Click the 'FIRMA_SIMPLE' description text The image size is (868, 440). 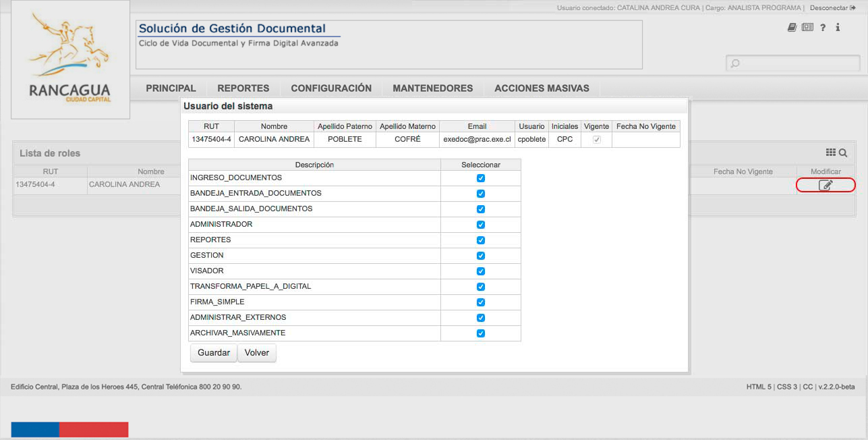coord(217,302)
